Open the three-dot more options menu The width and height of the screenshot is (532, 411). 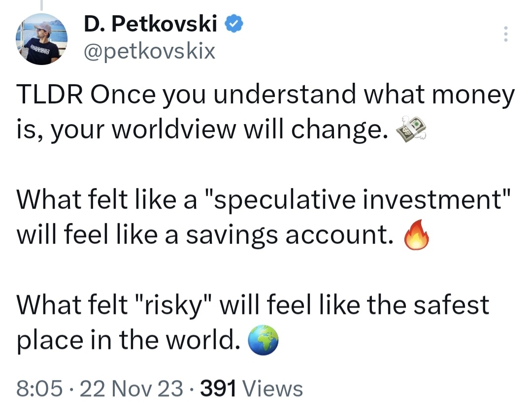[504, 34]
